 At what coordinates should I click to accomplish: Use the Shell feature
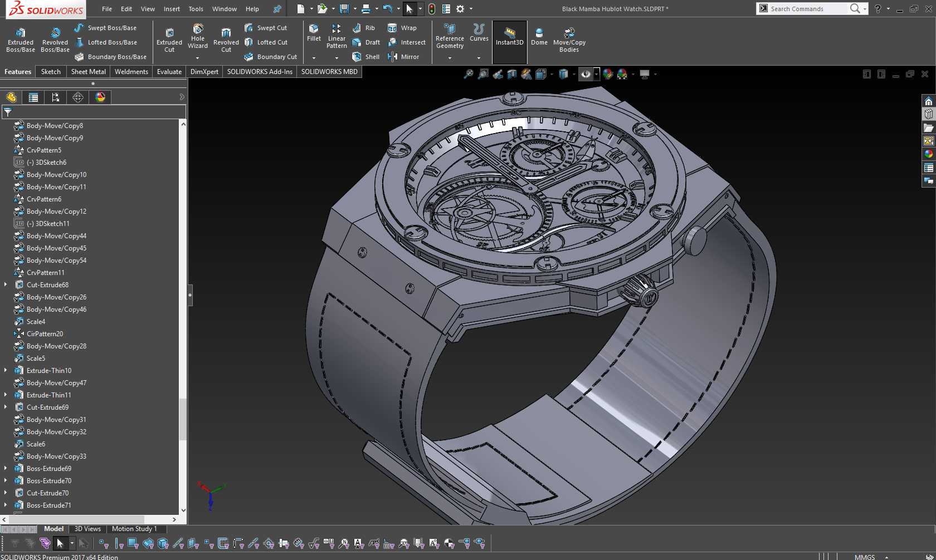(x=366, y=57)
